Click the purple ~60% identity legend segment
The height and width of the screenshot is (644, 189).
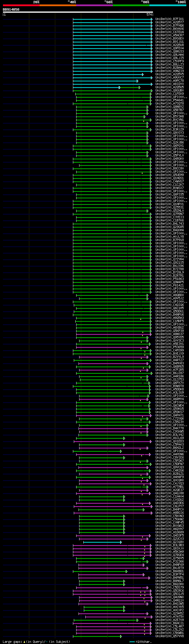click(x=94, y=5)
